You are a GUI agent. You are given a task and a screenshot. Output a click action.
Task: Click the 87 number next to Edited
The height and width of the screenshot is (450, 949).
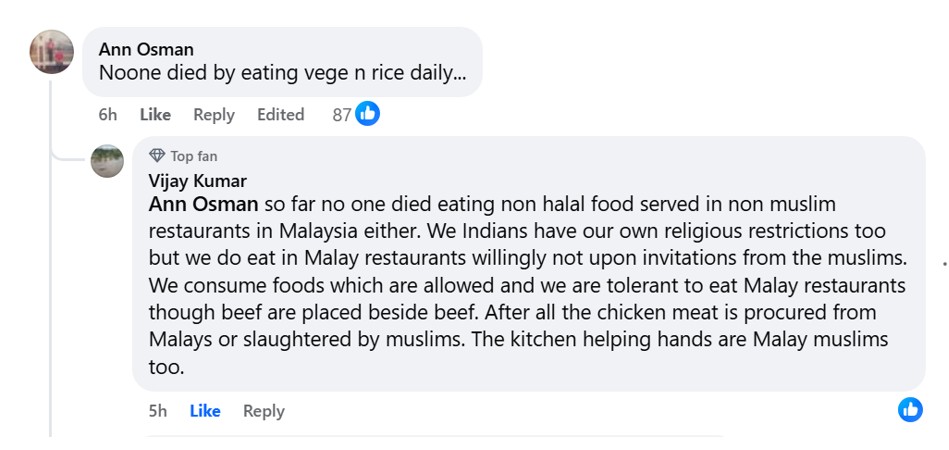pyautogui.click(x=342, y=114)
